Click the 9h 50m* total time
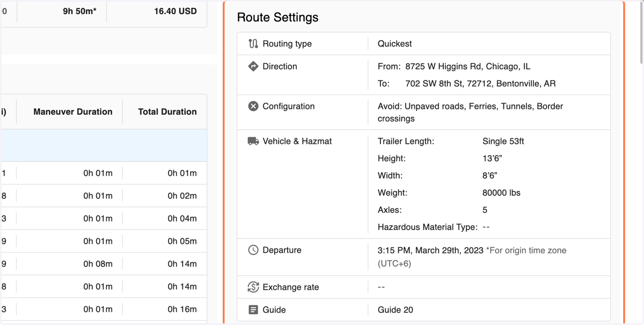The width and height of the screenshot is (644, 325). (x=80, y=11)
